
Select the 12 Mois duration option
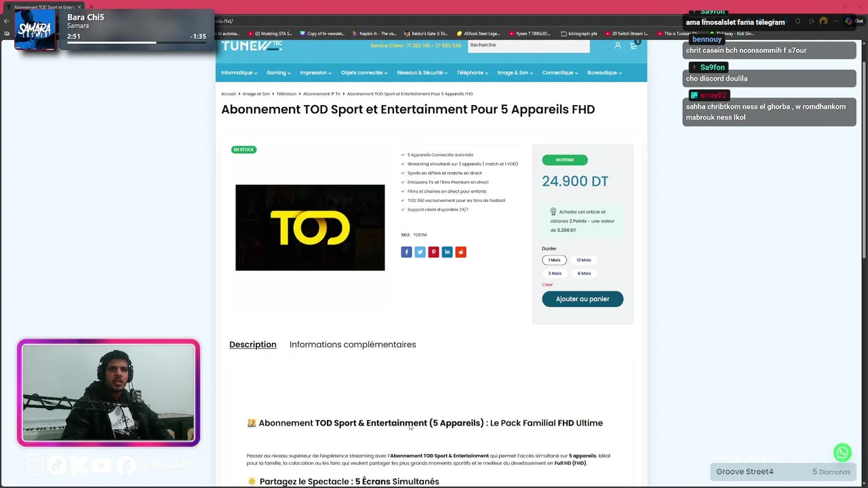(x=584, y=260)
